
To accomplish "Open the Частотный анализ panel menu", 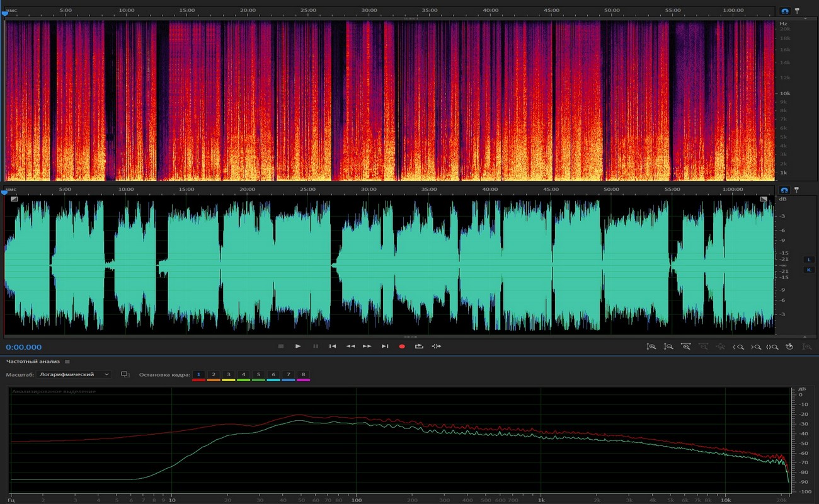I will [x=67, y=362].
